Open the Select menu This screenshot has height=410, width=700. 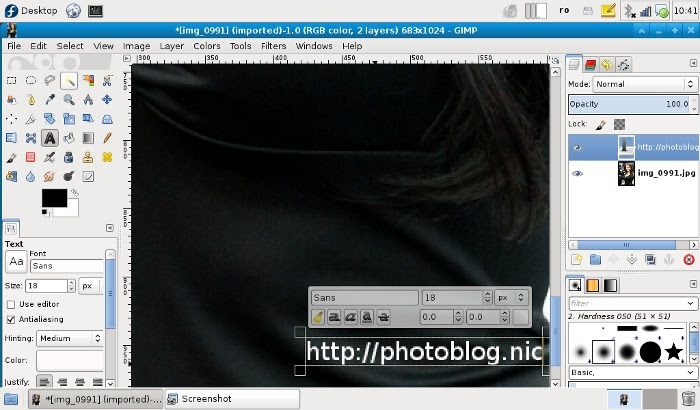(70, 46)
